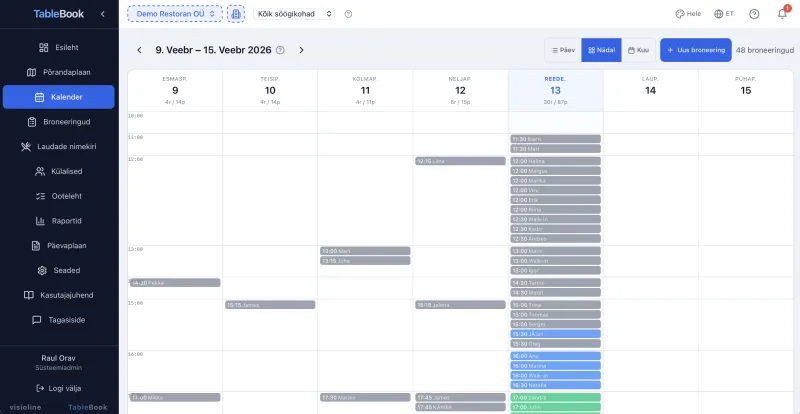Image resolution: width=800 pixels, height=414 pixels.
Task: Open the Kõik söögikohad dropdown
Action: pyautogui.click(x=294, y=14)
